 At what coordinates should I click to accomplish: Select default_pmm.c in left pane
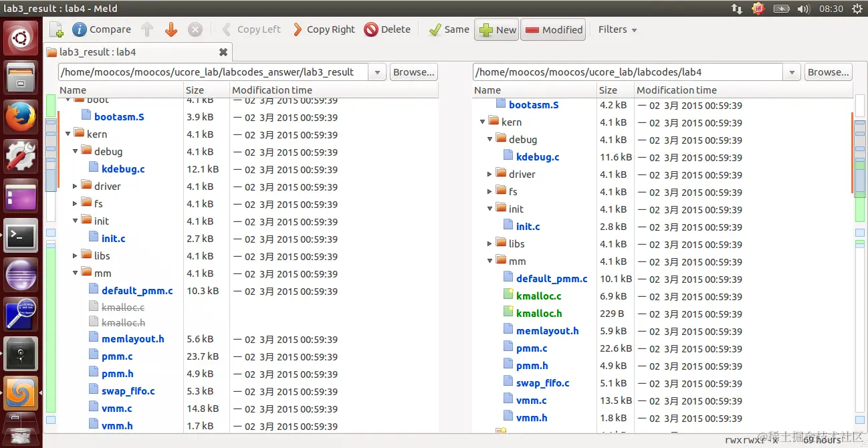coord(137,291)
